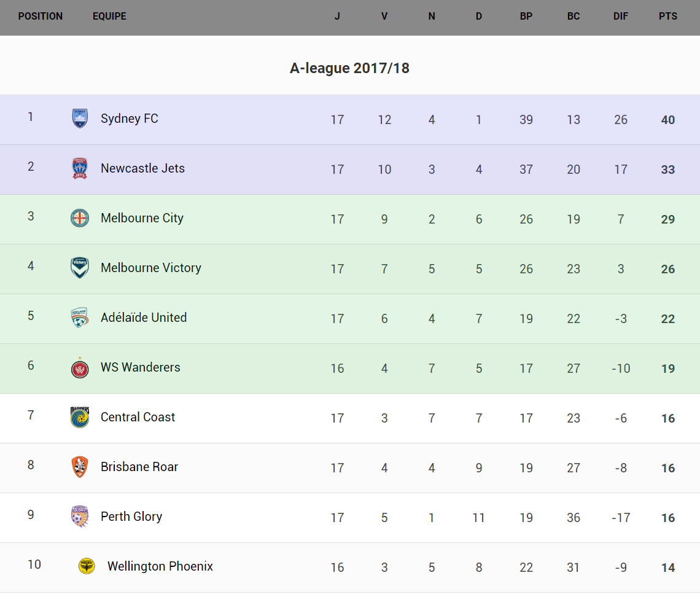Sort by the POSITION column header
The width and height of the screenshot is (700, 597).
pyautogui.click(x=41, y=17)
